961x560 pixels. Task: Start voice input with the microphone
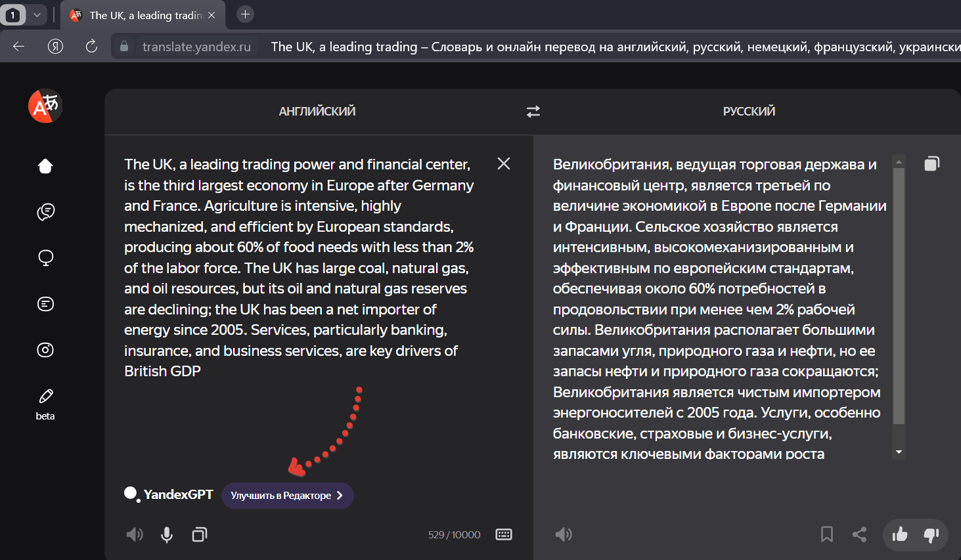point(167,534)
